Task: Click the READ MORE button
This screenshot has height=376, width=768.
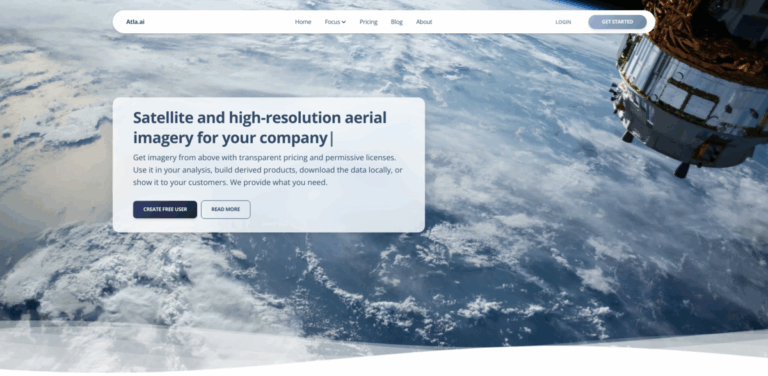Action: pos(226,210)
